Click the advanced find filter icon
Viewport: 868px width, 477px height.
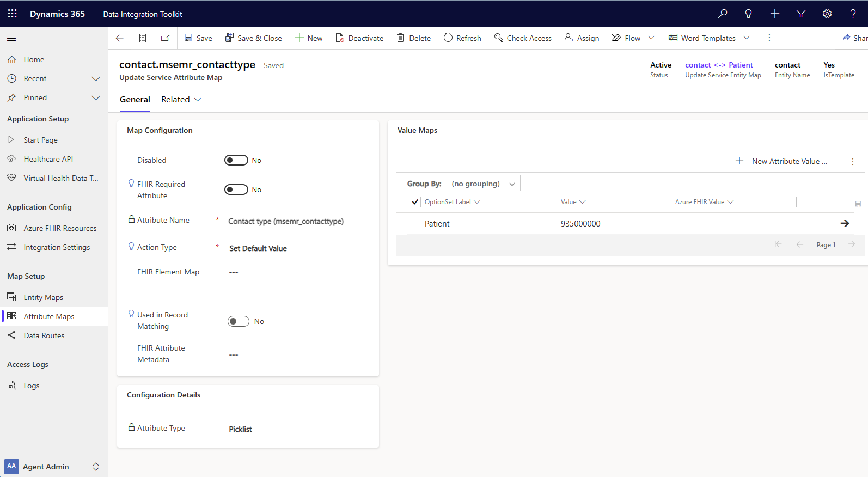click(800, 14)
